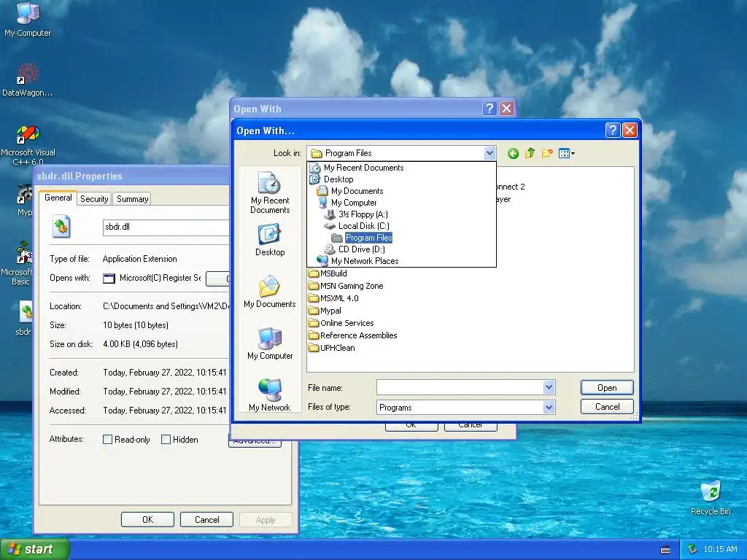This screenshot has width=747, height=560.
Task: Open the File name dropdown arrow
Action: (549, 387)
